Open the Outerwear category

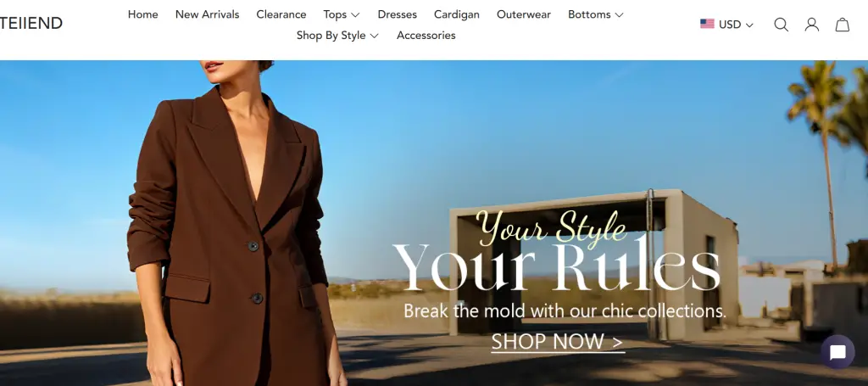coord(524,14)
